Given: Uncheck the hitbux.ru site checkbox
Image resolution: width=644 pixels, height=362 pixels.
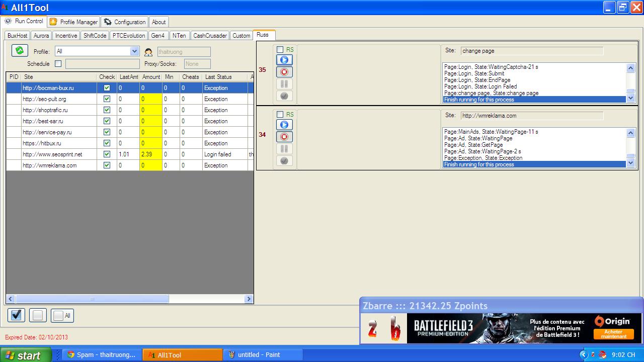Looking at the screenshot, I should coord(107,143).
